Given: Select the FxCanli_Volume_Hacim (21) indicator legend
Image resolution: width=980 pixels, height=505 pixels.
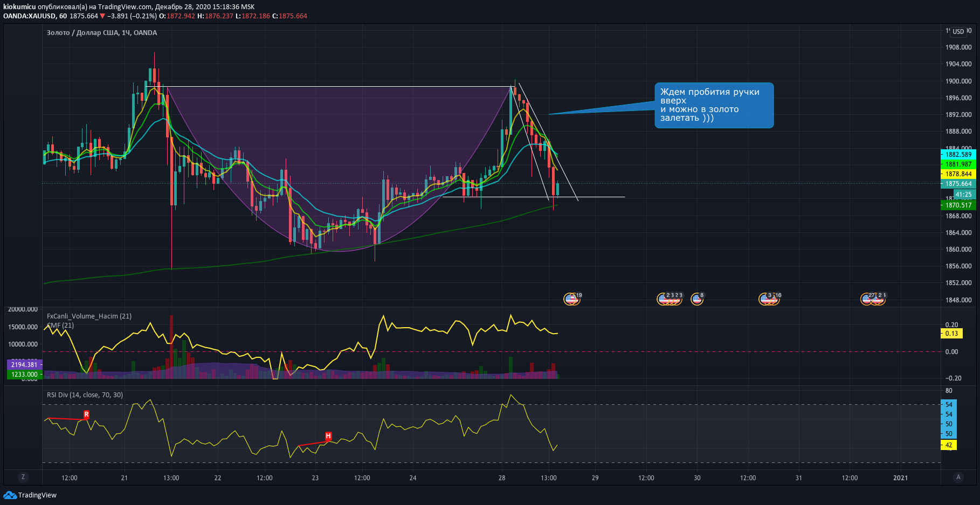Looking at the screenshot, I should click(89, 316).
